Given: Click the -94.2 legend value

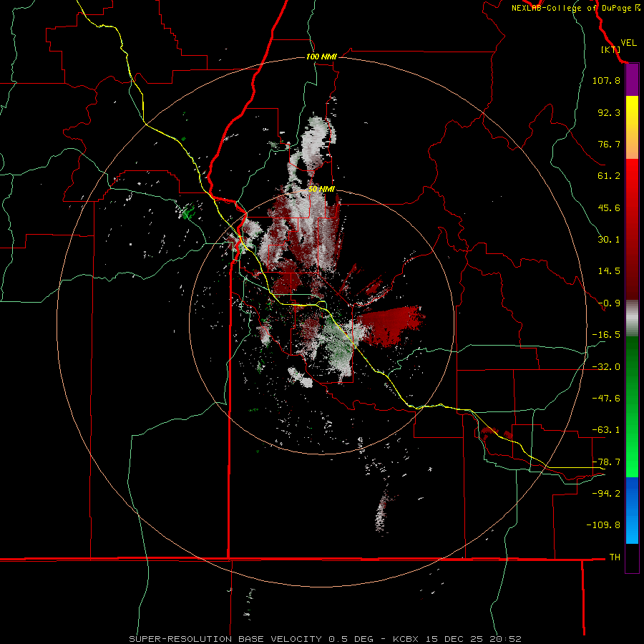Looking at the screenshot, I should [x=606, y=493].
